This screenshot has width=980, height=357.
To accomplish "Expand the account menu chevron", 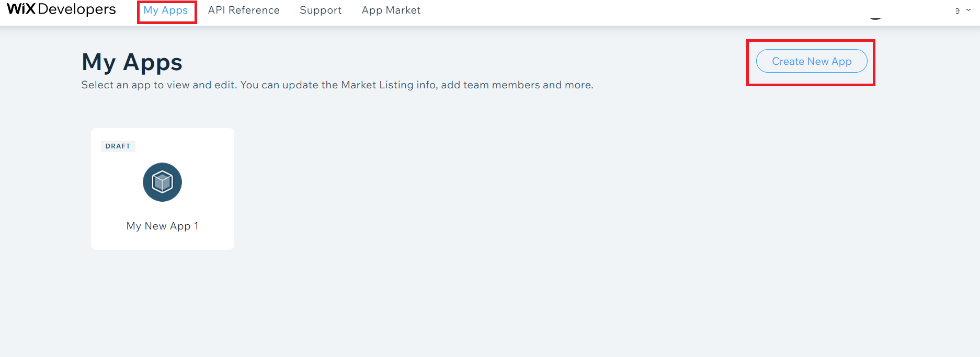I will tap(968, 10).
